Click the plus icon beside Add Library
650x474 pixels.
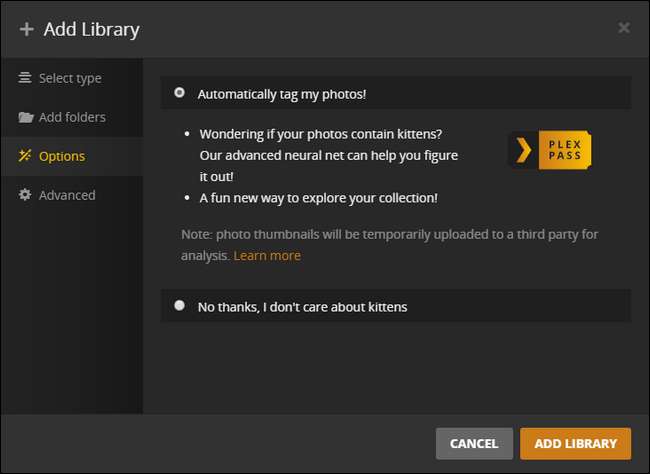(26, 28)
